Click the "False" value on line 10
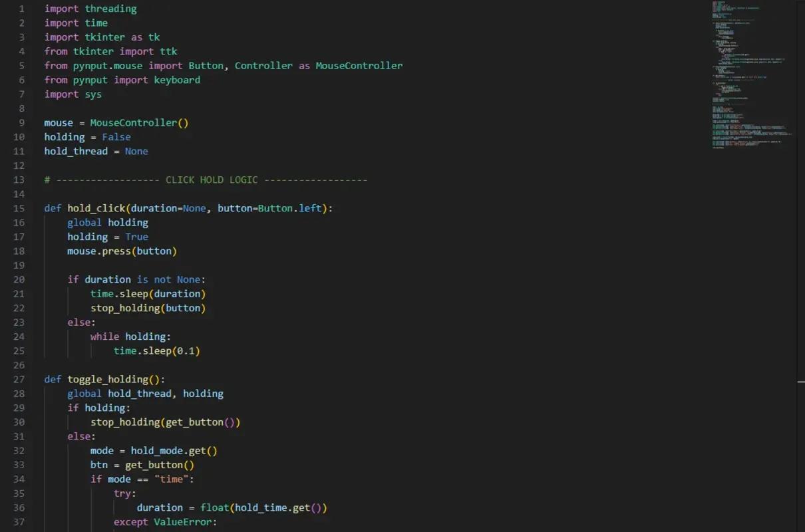This screenshot has height=532, width=805. (x=116, y=136)
